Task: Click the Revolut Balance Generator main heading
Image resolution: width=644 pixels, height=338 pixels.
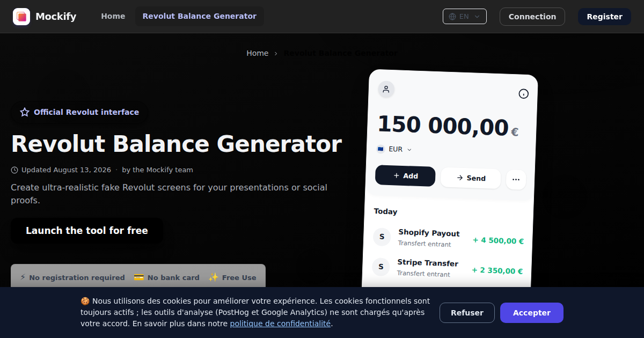Action: pos(177,144)
